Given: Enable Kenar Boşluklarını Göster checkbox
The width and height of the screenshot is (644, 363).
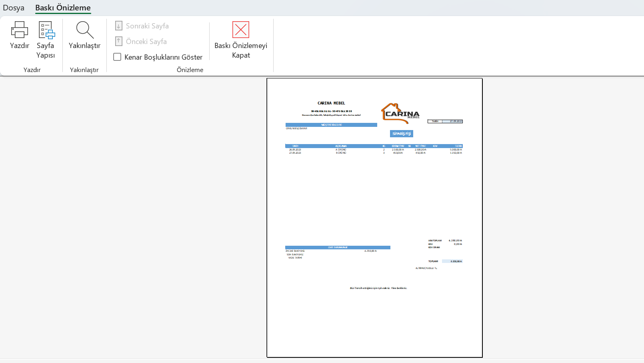Looking at the screenshot, I should tap(117, 57).
